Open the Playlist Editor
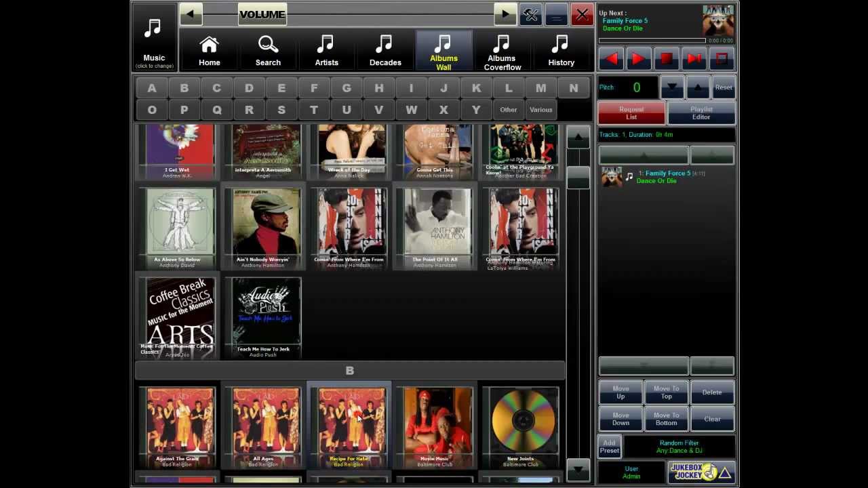 pos(701,113)
